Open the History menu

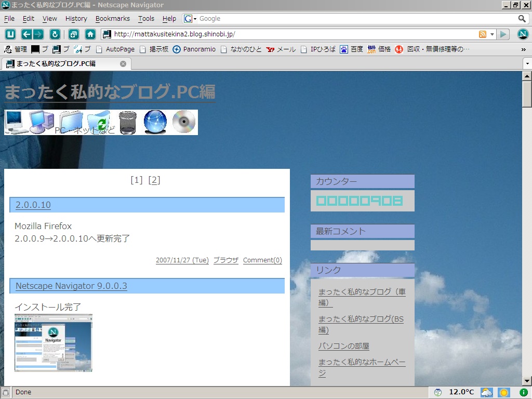(76, 19)
